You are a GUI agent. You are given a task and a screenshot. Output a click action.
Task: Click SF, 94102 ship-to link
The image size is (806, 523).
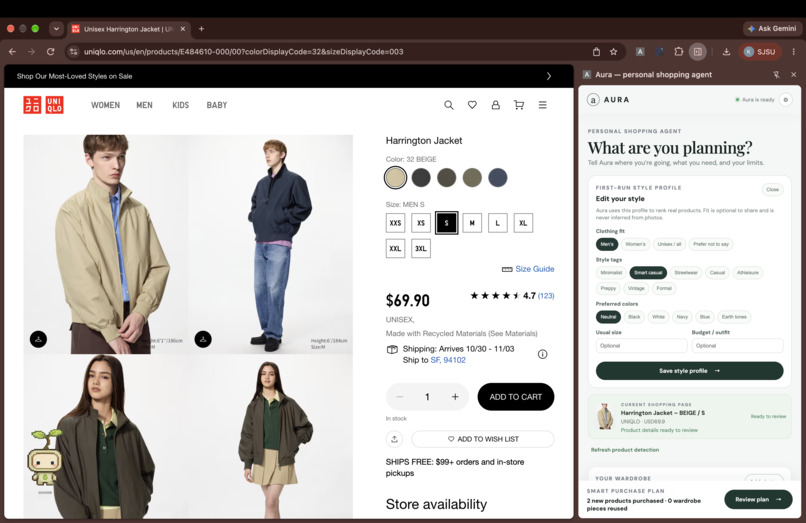pyautogui.click(x=448, y=360)
